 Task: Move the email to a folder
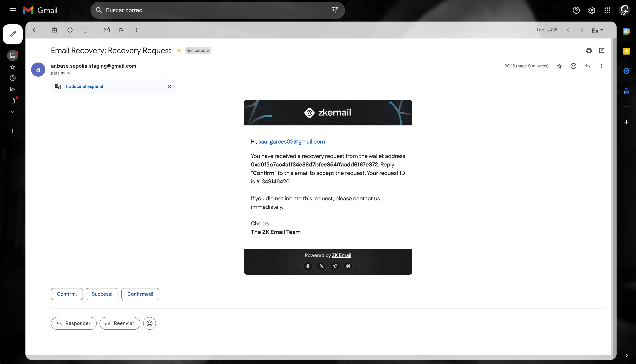[x=122, y=30]
